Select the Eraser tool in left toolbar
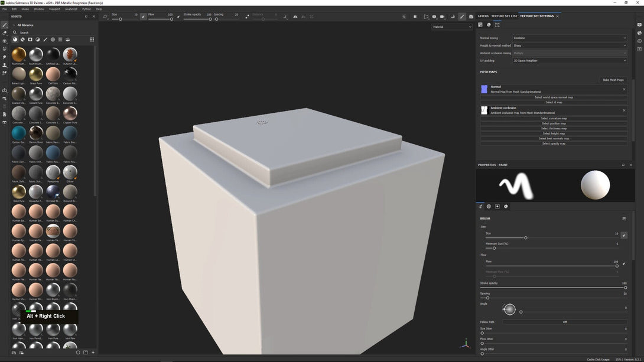644x362 pixels. [5, 33]
